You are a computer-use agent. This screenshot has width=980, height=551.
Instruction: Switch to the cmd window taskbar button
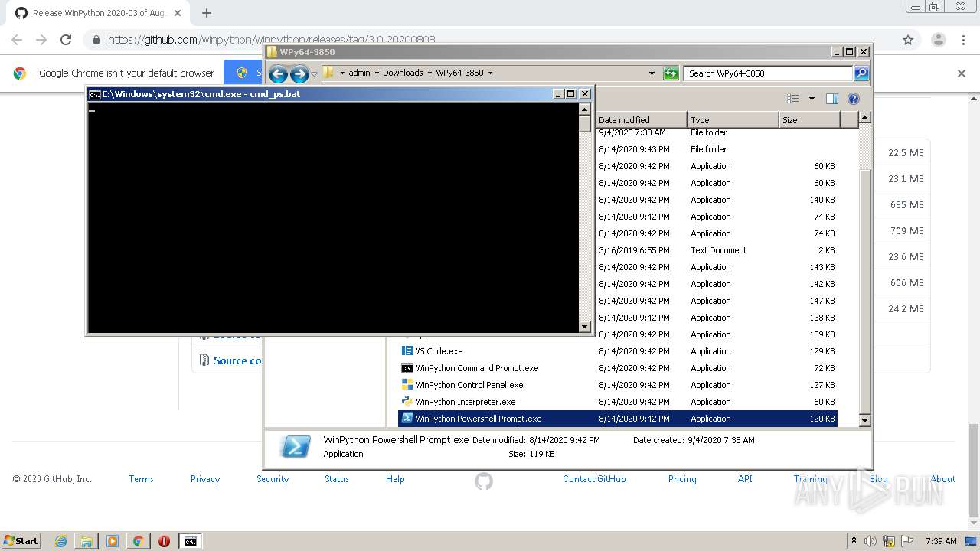pos(190,541)
